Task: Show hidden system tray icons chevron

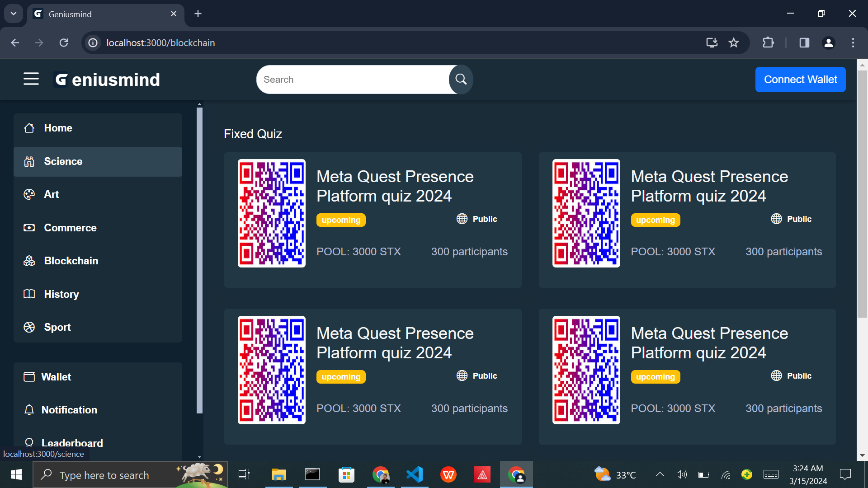Action: 660,474
